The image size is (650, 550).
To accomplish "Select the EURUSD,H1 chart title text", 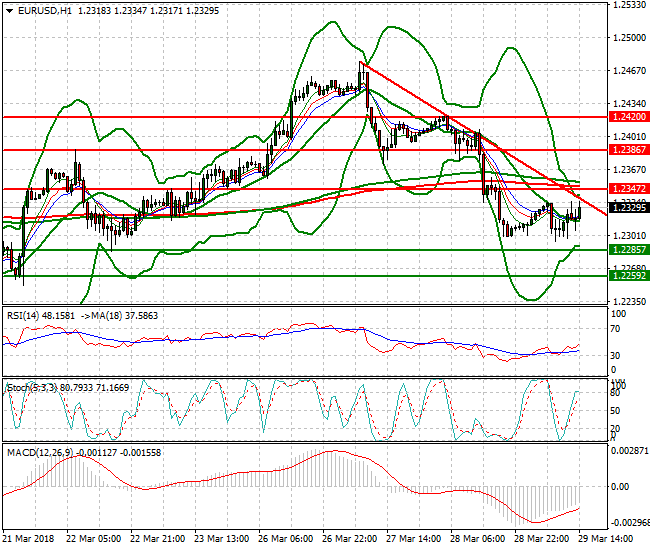I will click(45, 11).
